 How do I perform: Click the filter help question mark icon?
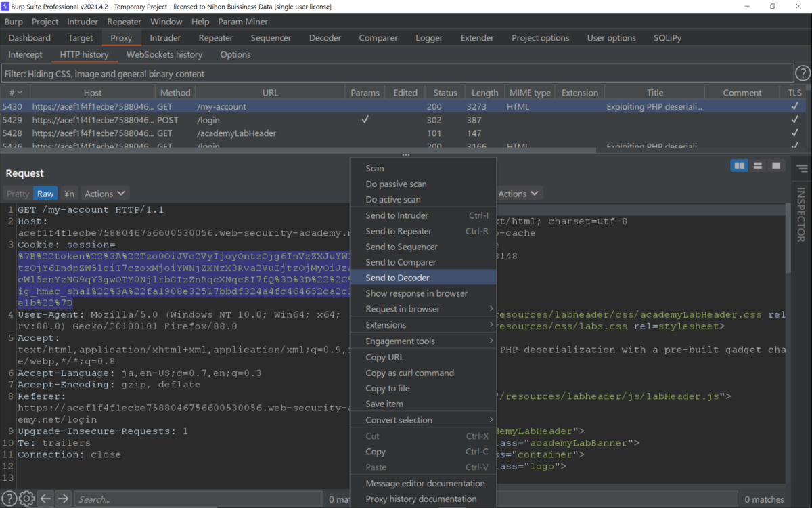click(x=803, y=73)
